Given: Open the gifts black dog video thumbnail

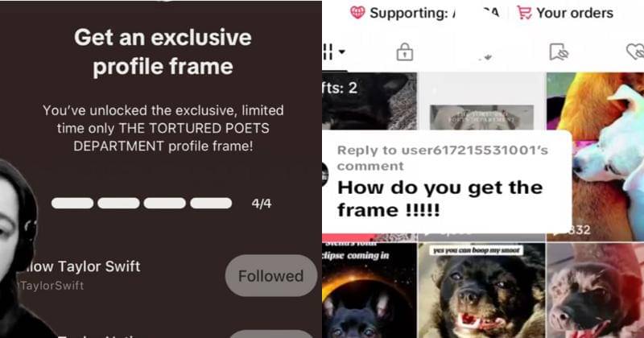Looking at the screenshot, I should (369, 101).
